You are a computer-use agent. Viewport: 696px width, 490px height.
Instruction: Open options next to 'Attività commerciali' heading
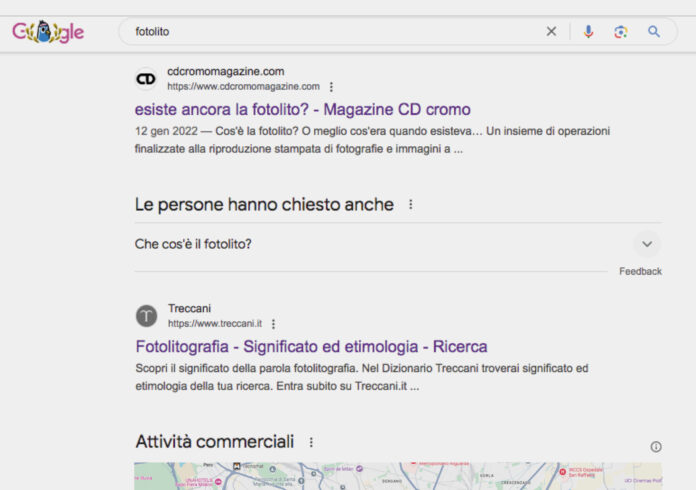(311, 442)
